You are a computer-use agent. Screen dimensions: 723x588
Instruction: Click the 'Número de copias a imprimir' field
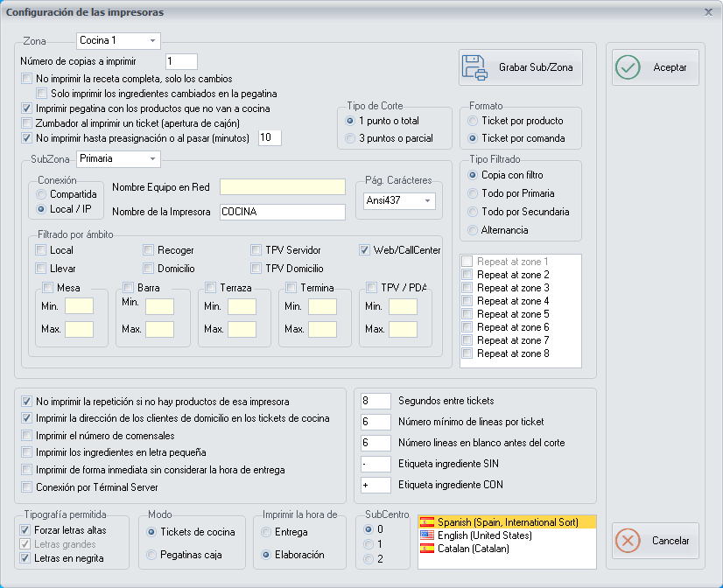click(180, 60)
